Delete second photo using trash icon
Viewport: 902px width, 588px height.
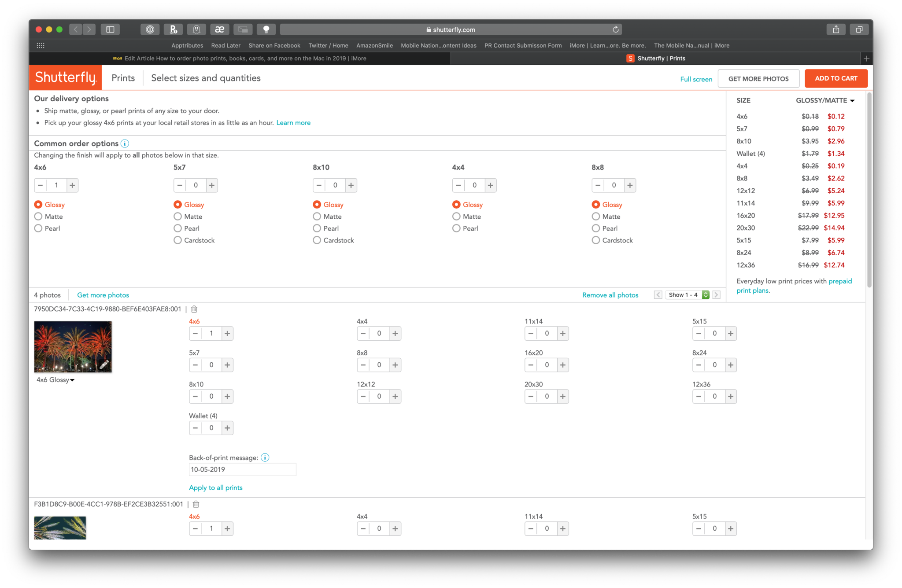pyautogui.click(x=196, y=504)
